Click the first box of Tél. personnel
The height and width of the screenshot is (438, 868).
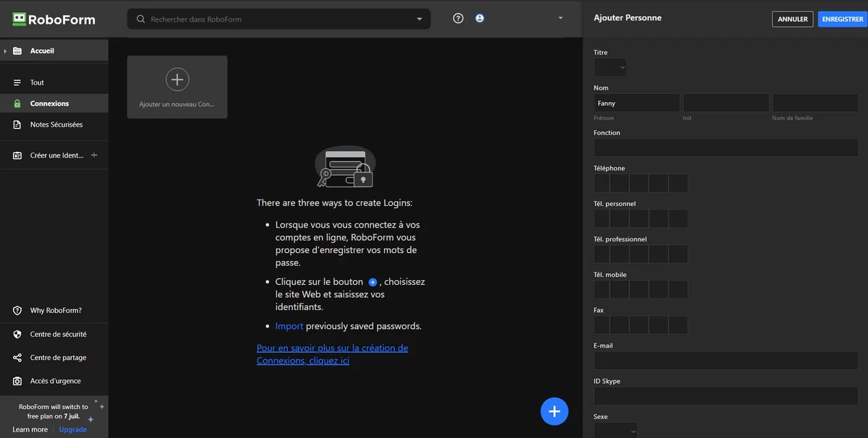point(602,218)
